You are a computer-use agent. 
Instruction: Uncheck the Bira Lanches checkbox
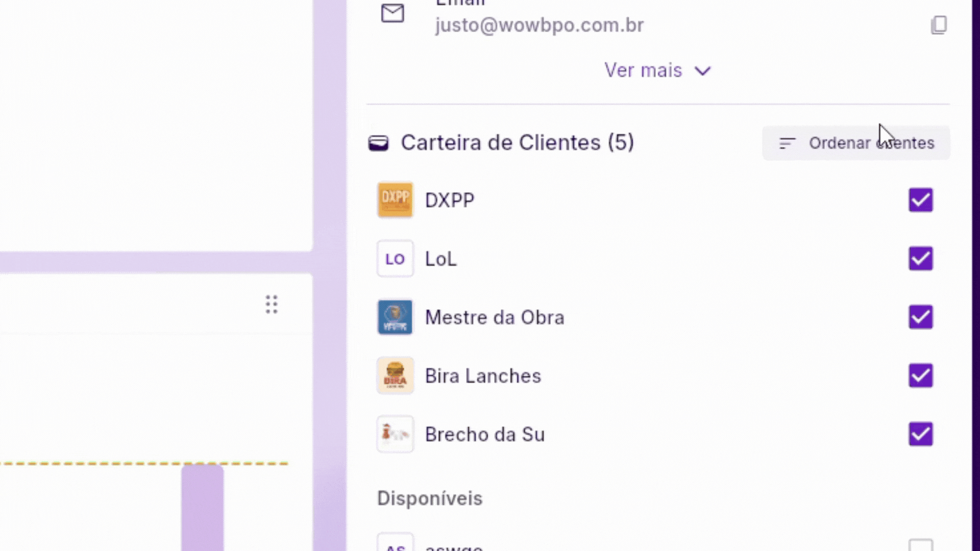(920, 375)
